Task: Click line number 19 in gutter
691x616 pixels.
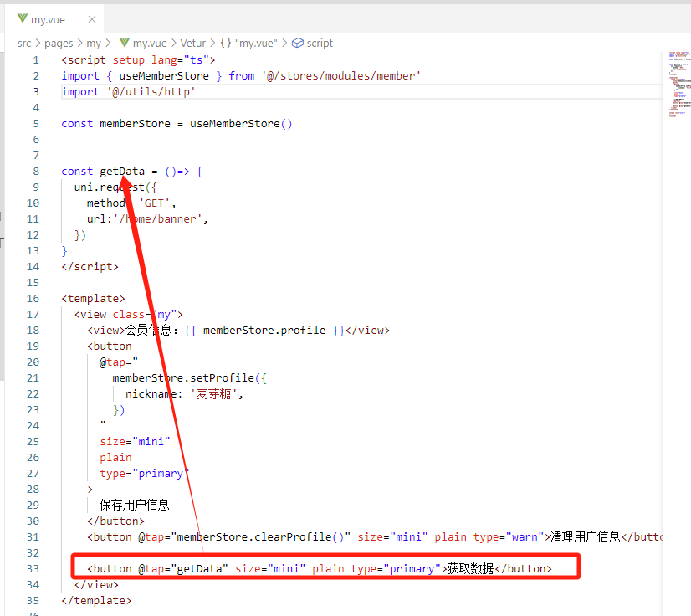Action: click(33, 346)
